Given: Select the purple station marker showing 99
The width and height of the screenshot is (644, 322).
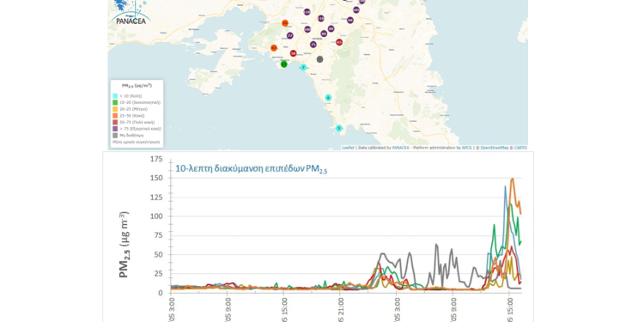Looking at the screenshot, I should [x=350, y=20].
